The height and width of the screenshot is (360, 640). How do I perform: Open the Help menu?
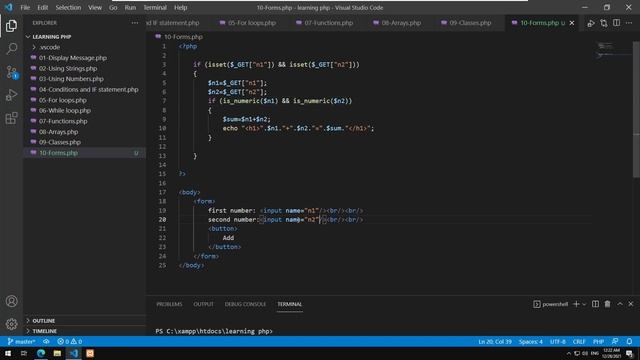[180, 7]
